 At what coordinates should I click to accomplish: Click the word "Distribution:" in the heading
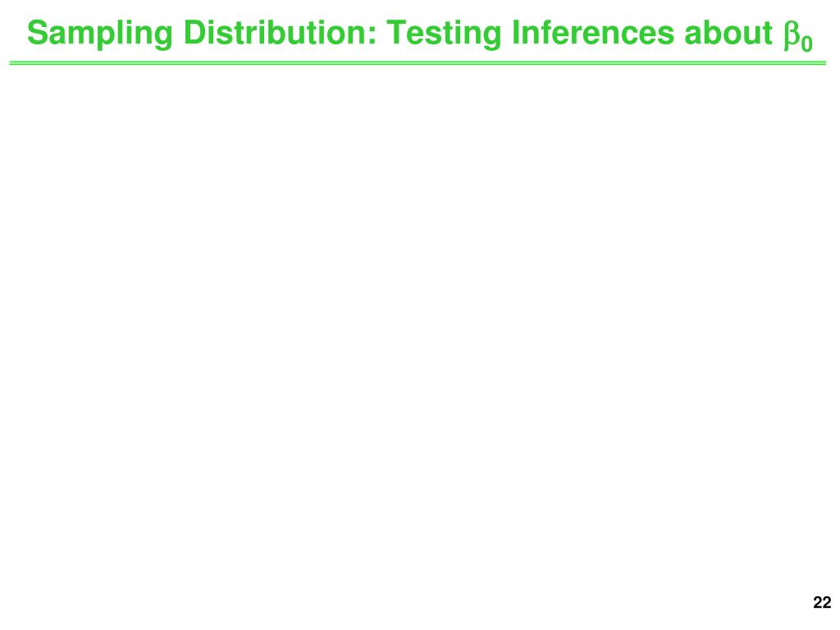click(280, 33)
